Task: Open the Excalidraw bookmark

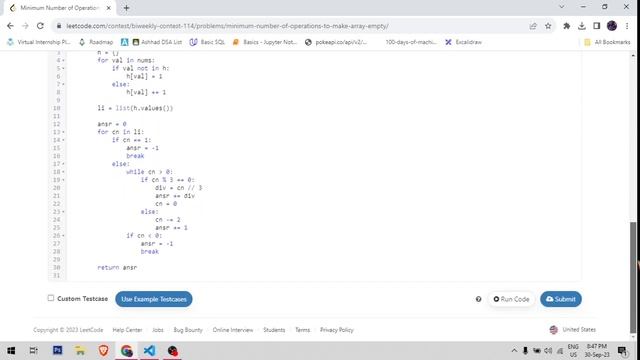Action: [463, 42]
